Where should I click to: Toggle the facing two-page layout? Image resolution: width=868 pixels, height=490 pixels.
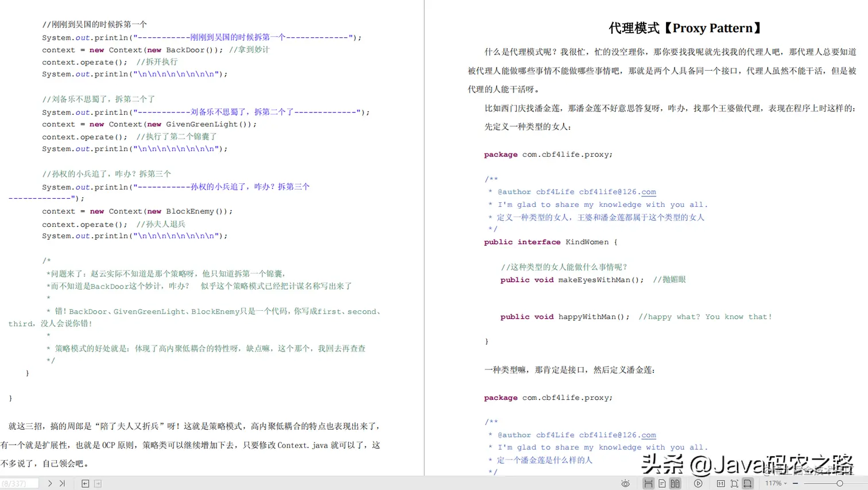[x=675, y=483]
